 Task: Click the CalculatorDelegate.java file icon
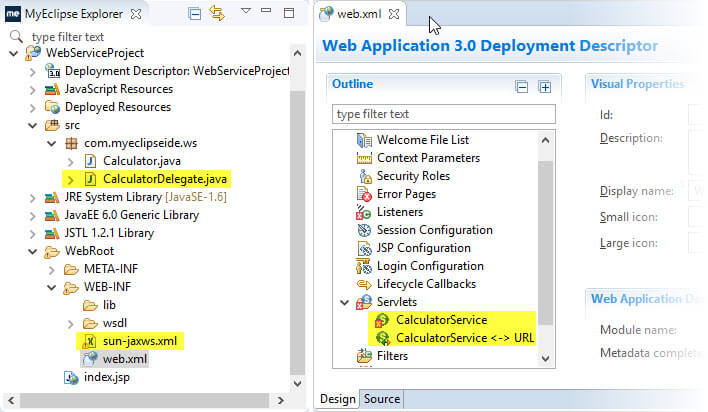[90, 179]
